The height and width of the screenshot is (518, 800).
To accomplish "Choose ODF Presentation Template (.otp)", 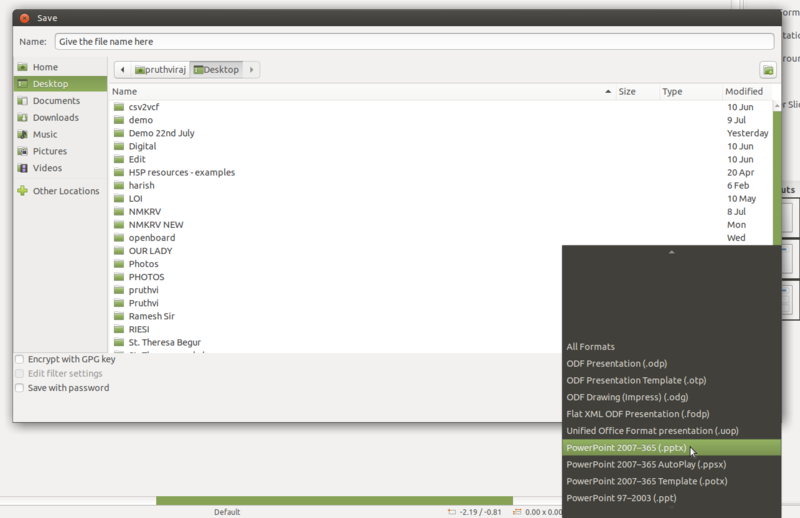I will (x=671, y=380).
